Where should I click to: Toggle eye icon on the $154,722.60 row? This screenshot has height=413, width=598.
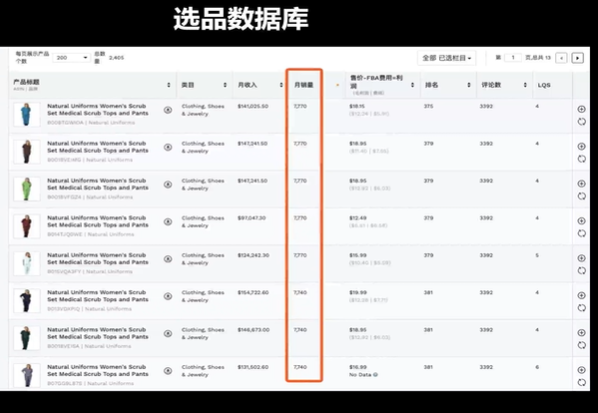point(168,296)
